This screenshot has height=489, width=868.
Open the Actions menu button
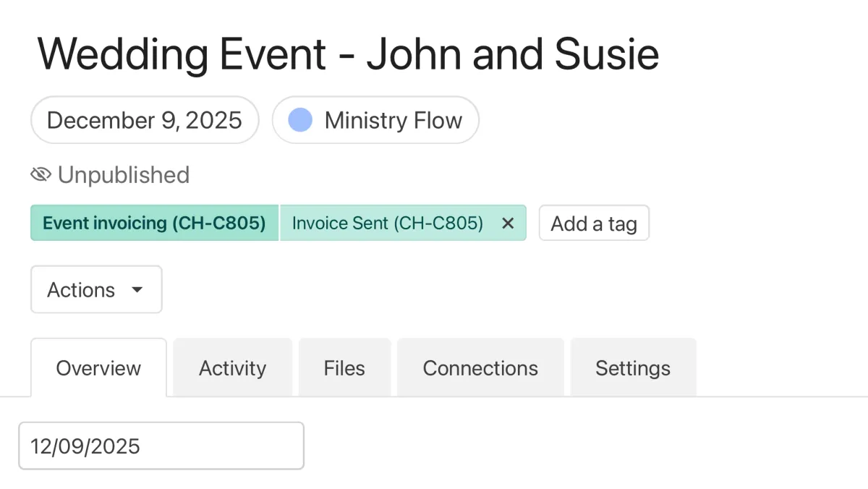(95, 289)
